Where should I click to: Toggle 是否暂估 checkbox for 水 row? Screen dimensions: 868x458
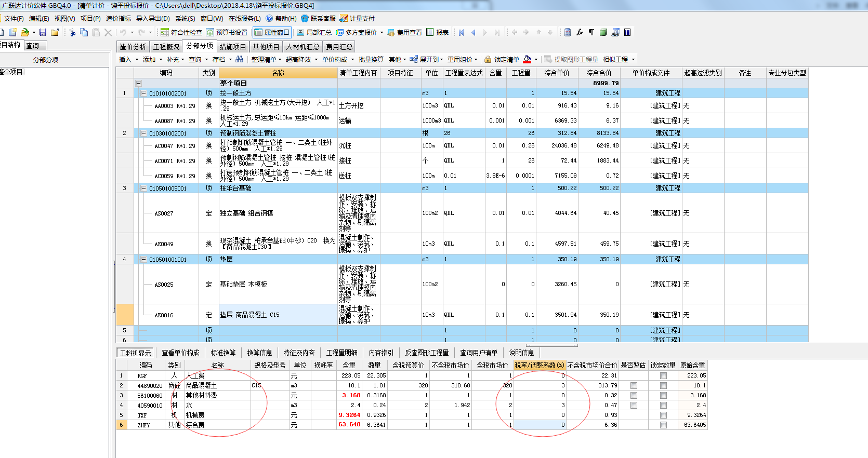634,405
